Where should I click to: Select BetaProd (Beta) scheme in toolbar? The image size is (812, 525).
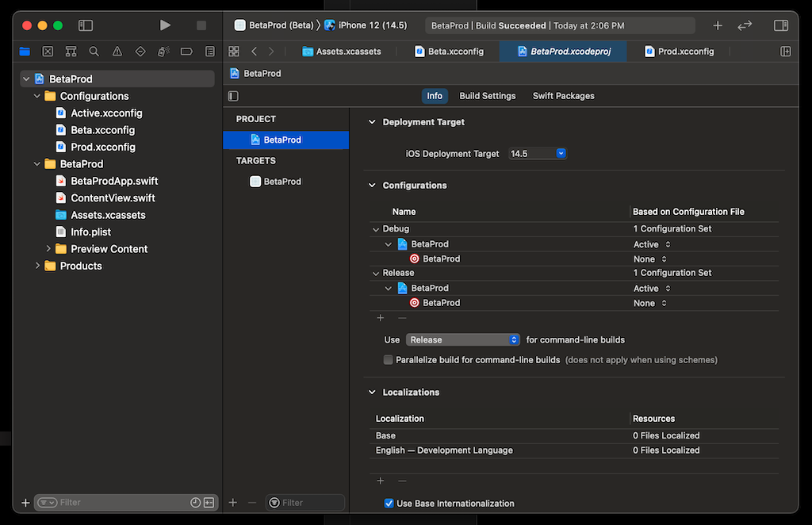coord(274,25)
